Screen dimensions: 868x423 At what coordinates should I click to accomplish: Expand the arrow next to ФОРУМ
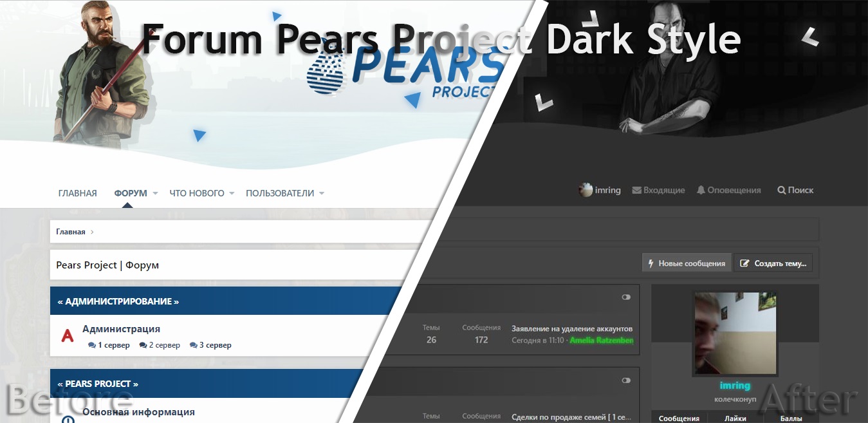click(155, 194)
